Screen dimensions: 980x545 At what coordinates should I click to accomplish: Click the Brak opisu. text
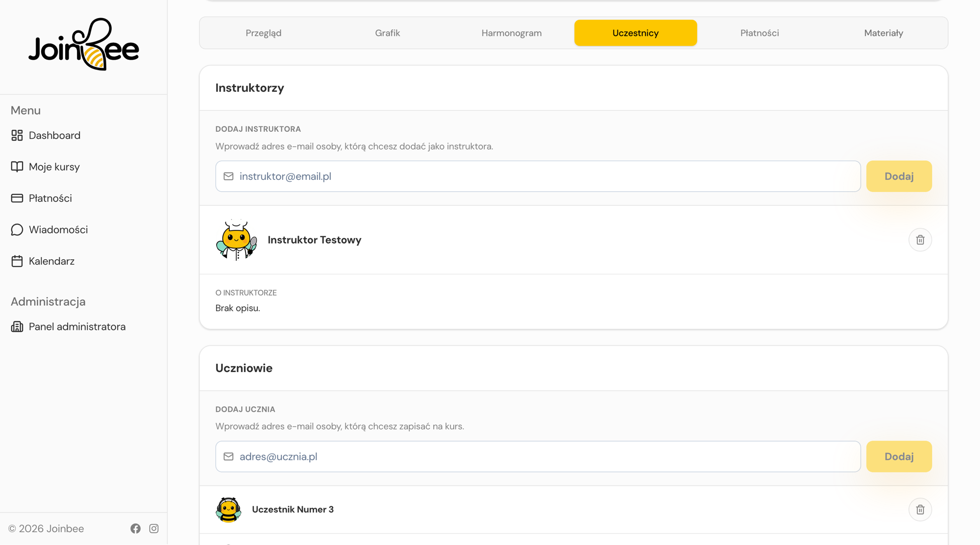[x=238, y=308]
